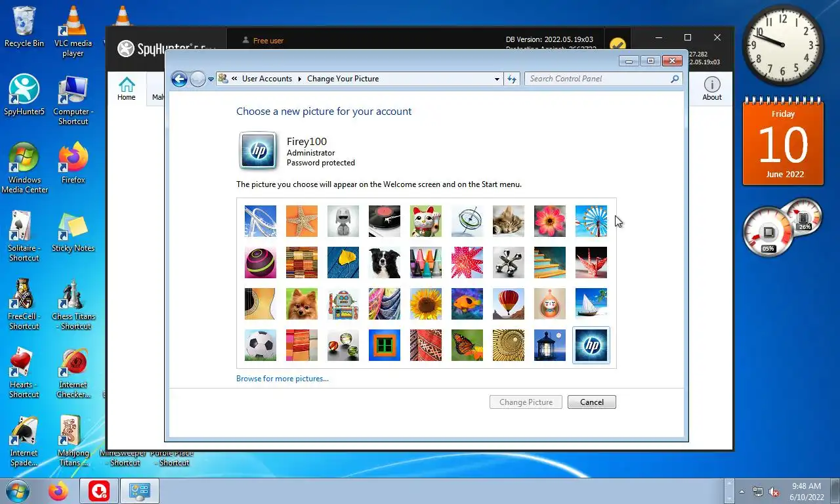Click the Change Picture button
This screenshot has width=840, height=504.
[526, 402]
